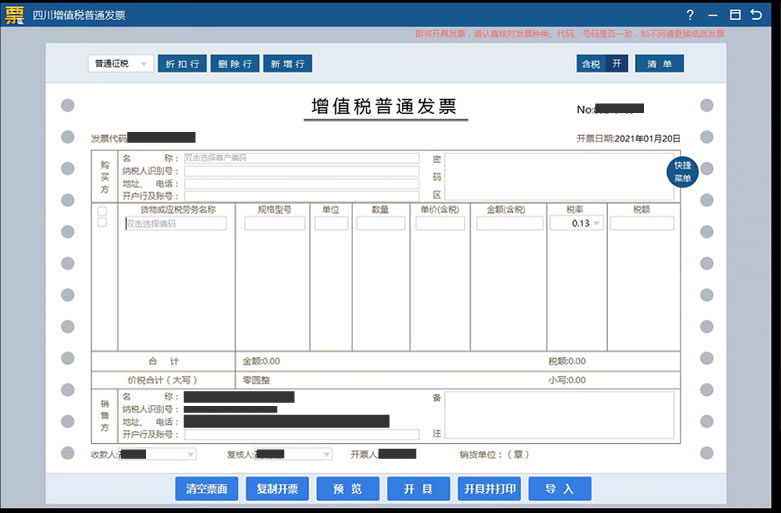
Task: Click the 清空票面 clear invoice button
Action: 206,489
